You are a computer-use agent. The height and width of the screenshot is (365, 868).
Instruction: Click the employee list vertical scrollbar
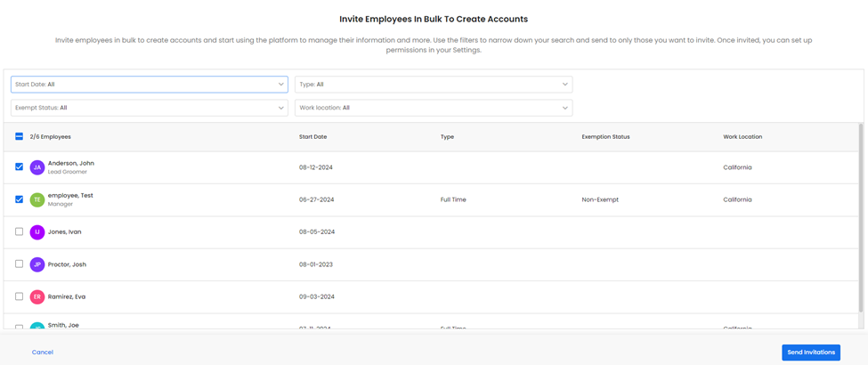click(860, 218)
